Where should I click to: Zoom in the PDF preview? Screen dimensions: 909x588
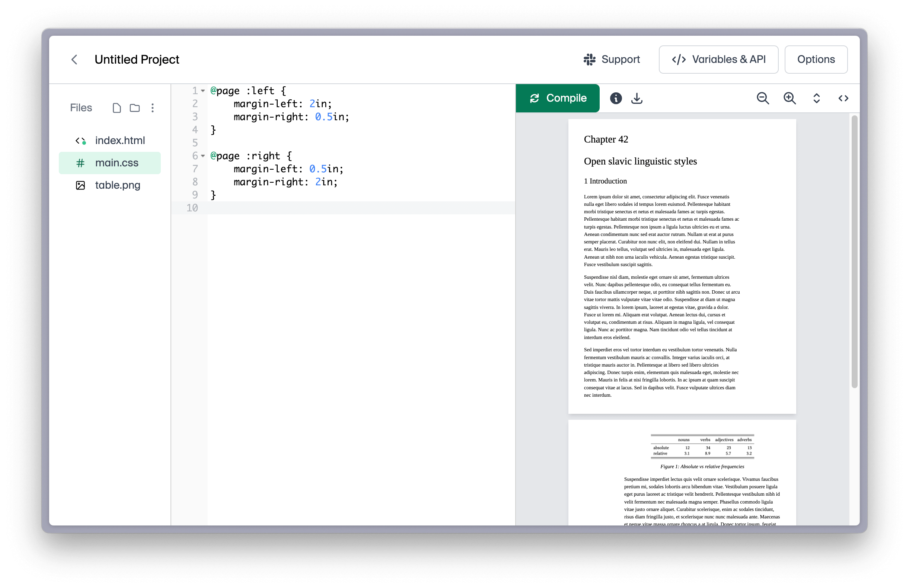[x=790, y=99]
